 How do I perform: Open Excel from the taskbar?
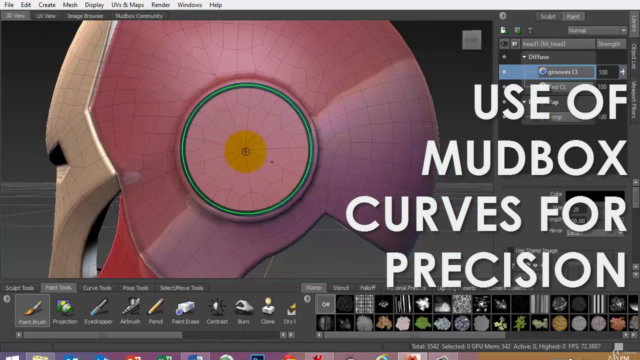pos(164,357)
